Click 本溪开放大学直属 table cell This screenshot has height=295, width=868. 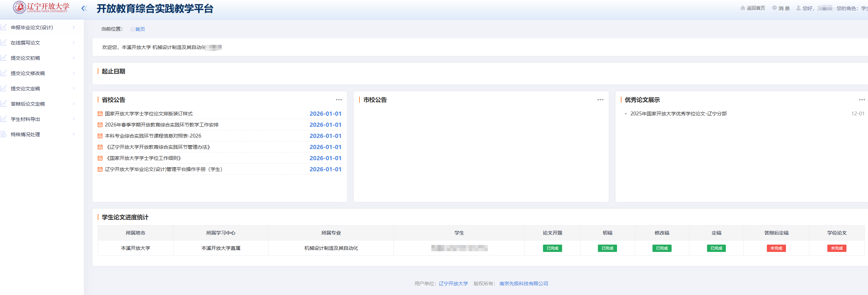click(221, 248)
